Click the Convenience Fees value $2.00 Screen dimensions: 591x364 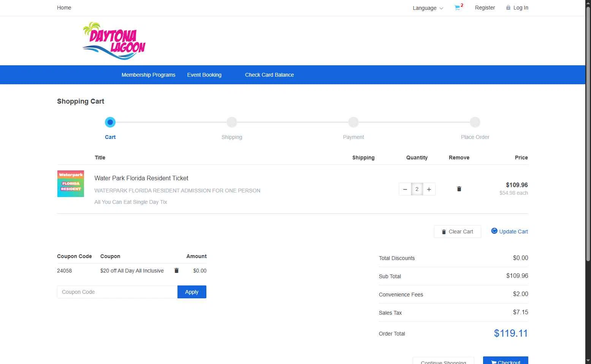tap(521, 294)
